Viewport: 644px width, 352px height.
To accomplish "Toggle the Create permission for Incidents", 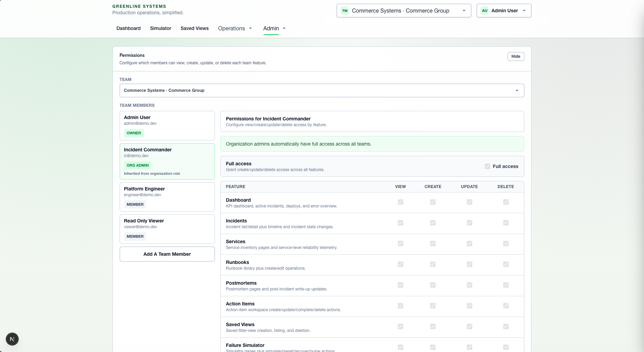I will click(x=433, y=223).
